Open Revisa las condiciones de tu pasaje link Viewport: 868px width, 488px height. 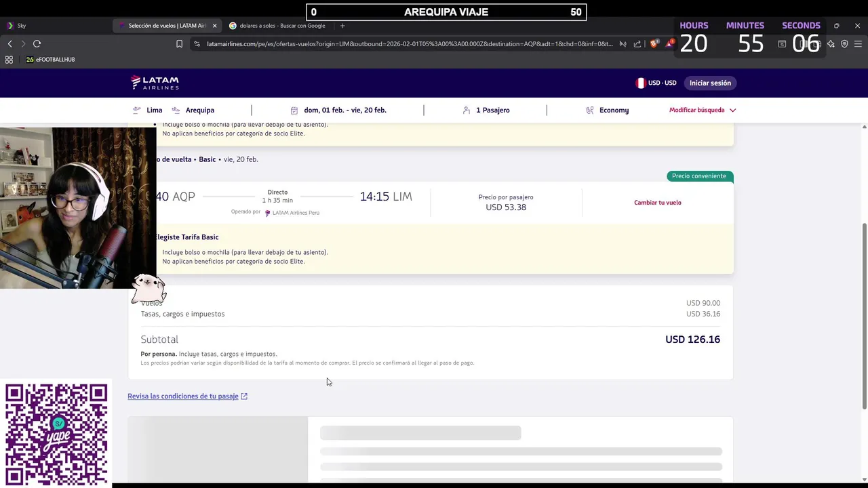click(183, 396)
